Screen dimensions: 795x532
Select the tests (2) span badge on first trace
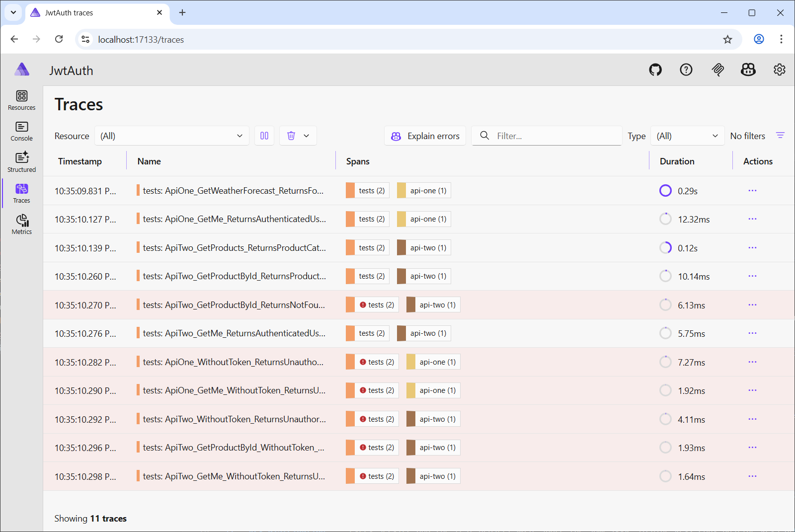[x=367, y=190]
